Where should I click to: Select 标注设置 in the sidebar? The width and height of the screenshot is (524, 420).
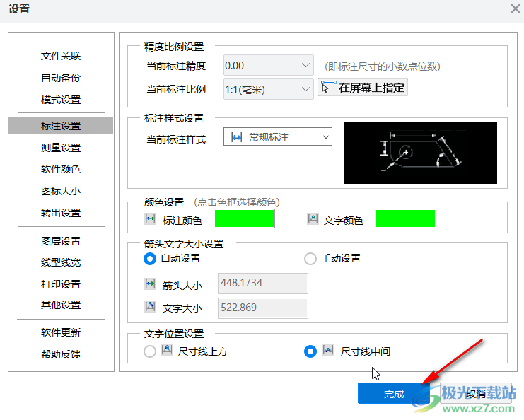(61, 126)
